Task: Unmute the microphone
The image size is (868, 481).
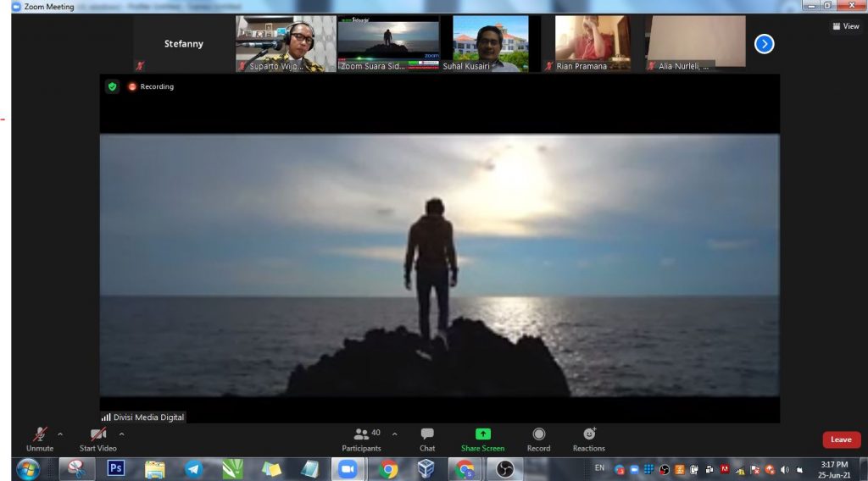Action: [x=40, y=438]
